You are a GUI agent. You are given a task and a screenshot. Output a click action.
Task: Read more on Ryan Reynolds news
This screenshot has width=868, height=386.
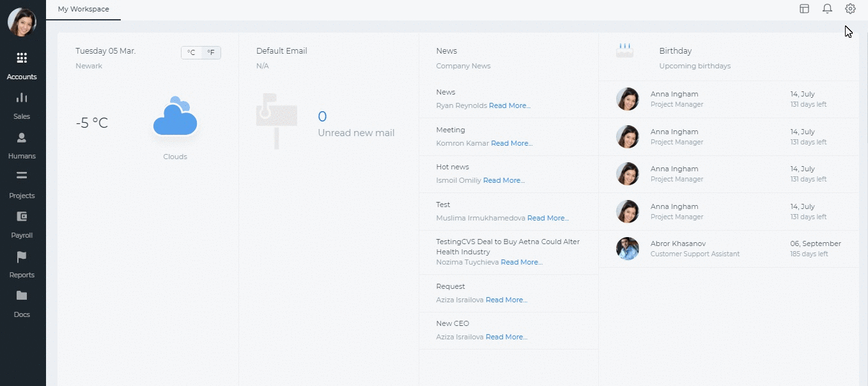(509, 105)
